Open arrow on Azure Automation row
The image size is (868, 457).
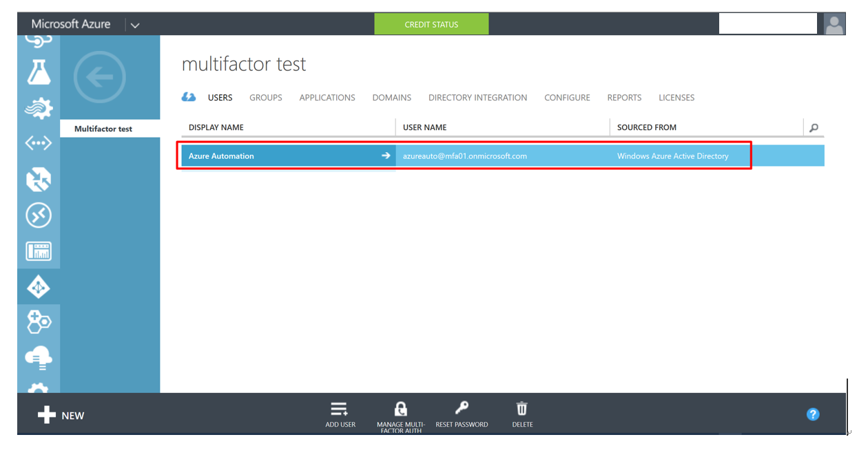(x=386, y=156)
